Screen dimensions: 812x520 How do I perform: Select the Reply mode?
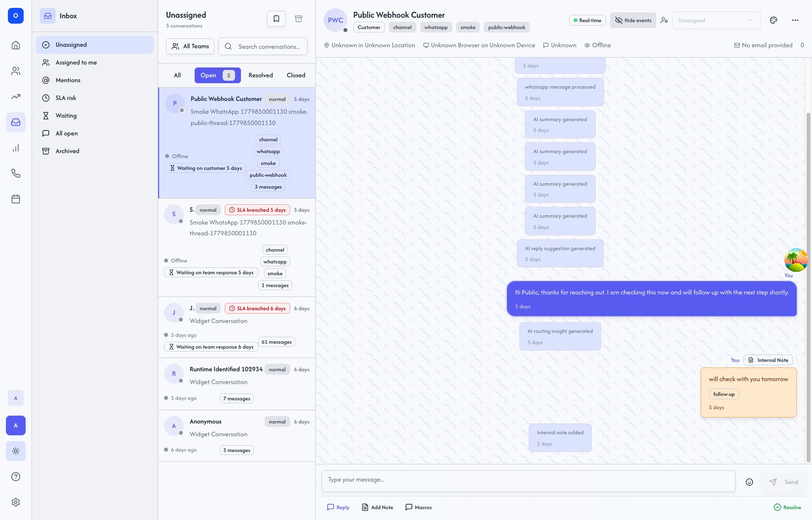(x=338, y=507)
